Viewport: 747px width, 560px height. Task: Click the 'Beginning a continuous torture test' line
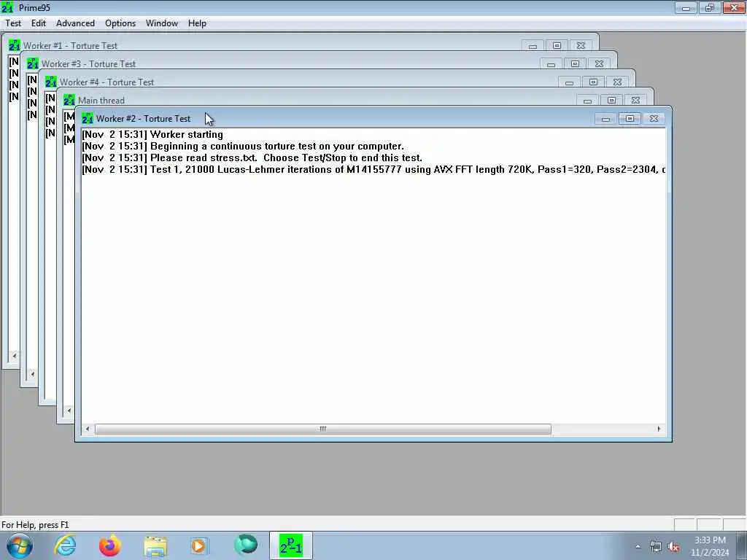tap(243, 146)
